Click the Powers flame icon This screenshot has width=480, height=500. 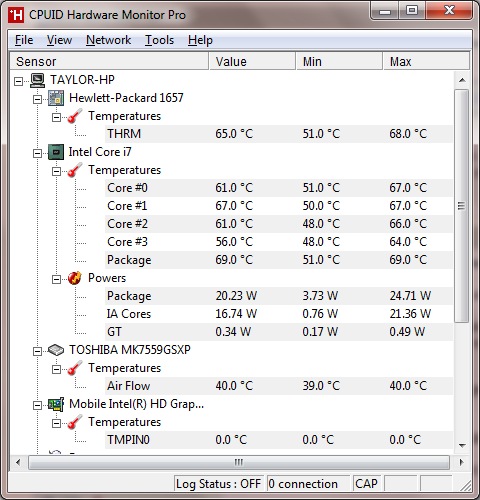click(75, 278)
